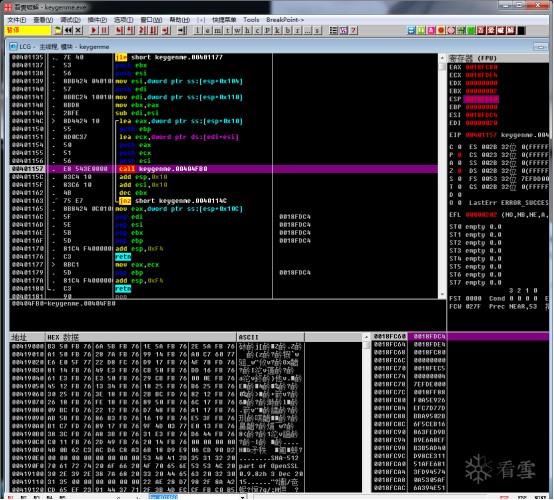The height and width of the screenshot is (500, 554).
Task: Open call stack with 'k' button
Action: click(x=278, y=30)
